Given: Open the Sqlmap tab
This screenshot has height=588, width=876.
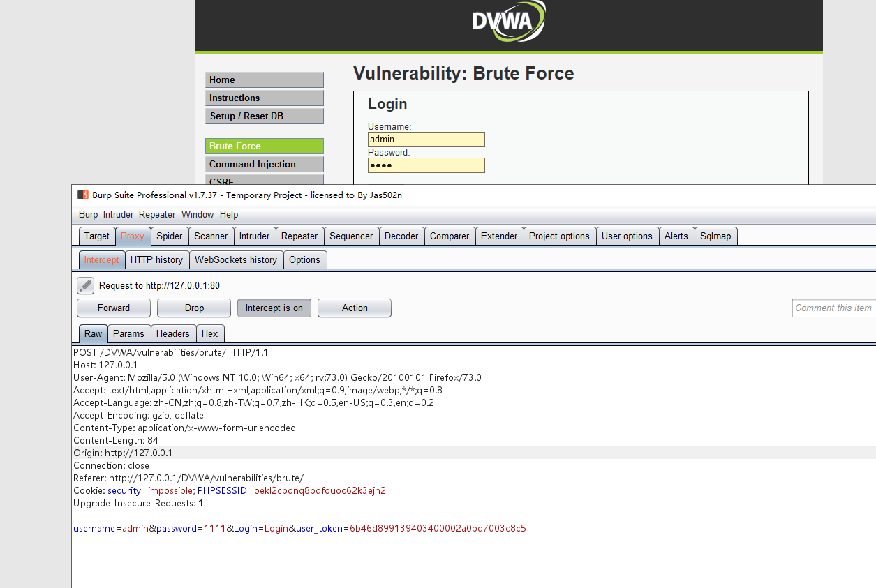Looking at the screenshot, I should [715, 236].
